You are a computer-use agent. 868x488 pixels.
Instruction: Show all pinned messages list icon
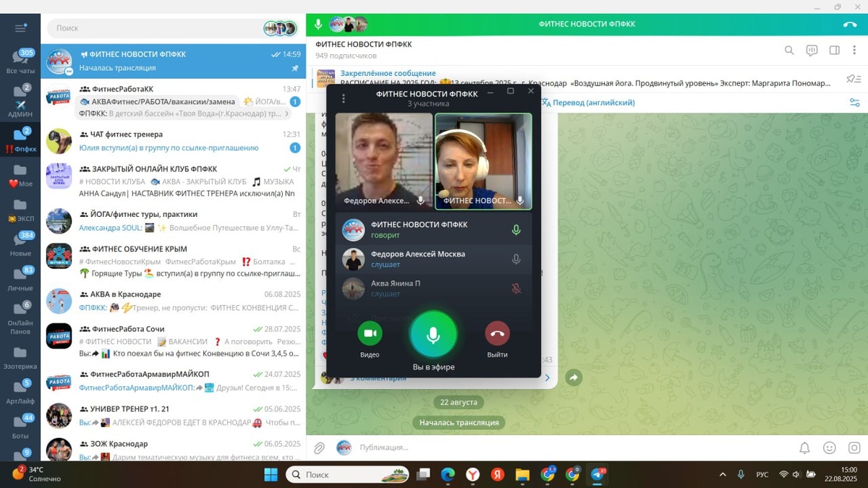[854, 79]
